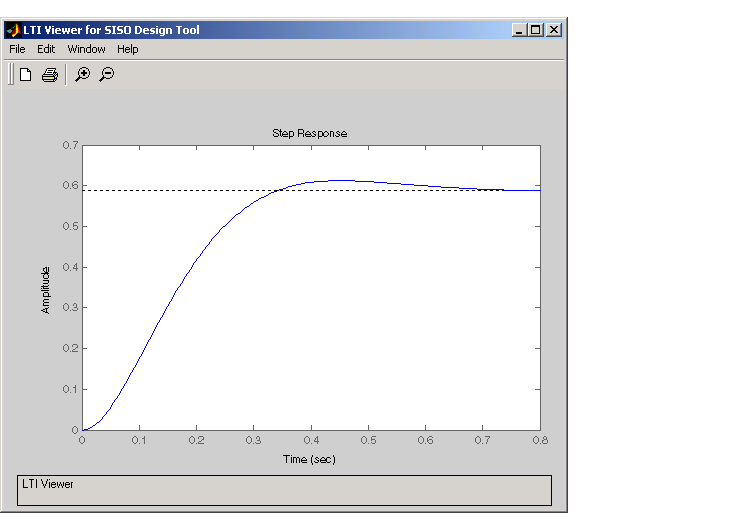Image resolution: width=750 pixels, height=517 pixels.
Task: Open the Window menu
Action: coord(86,49)
